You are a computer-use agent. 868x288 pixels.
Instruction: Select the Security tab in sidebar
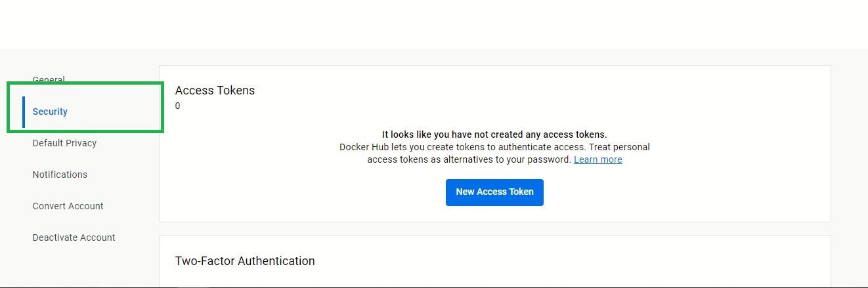pos(50,112)
